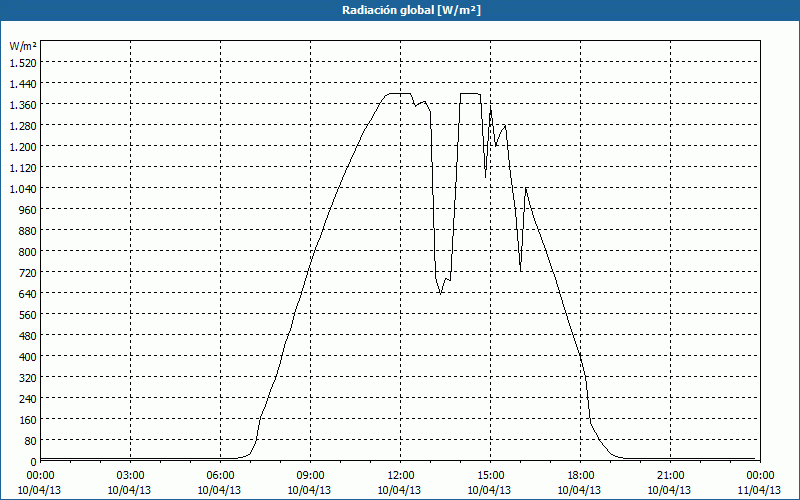Select the 1.280 y-axis value

[23, 126]
